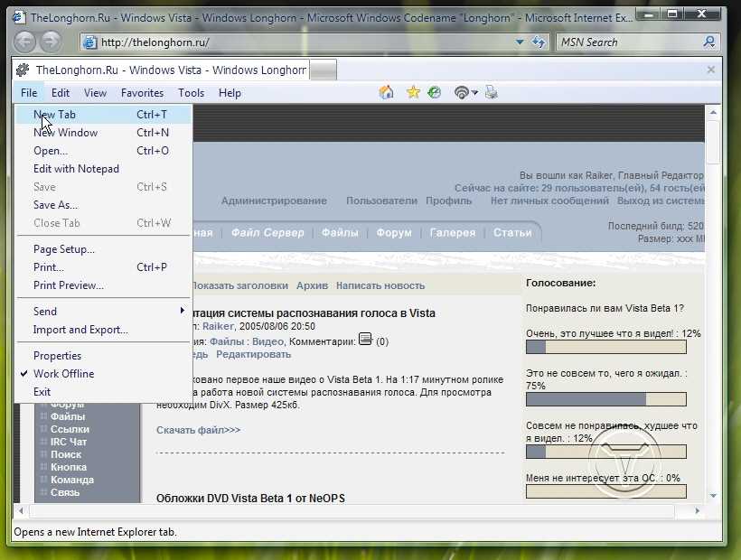Choose Print... in File menu
This screenshot has height=560, width=741.
click(104, 267)
